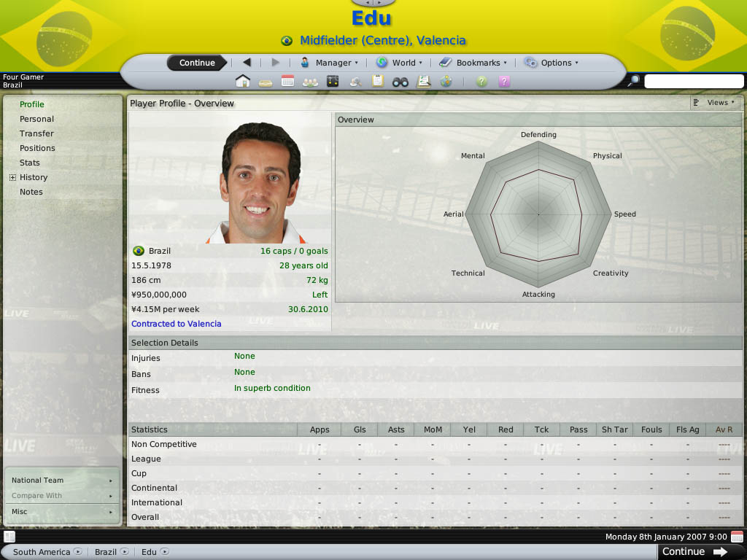Image resolution: width=747 pixels, height=560 pixels.
Task: Open the World dropdown menu
Action: tap(399, 63)
